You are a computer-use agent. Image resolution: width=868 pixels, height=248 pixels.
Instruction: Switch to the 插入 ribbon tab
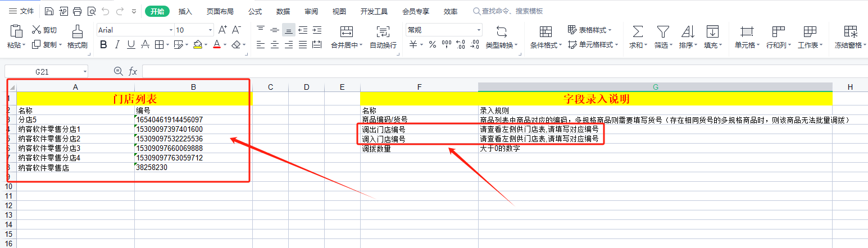click(x=185, y=11)
